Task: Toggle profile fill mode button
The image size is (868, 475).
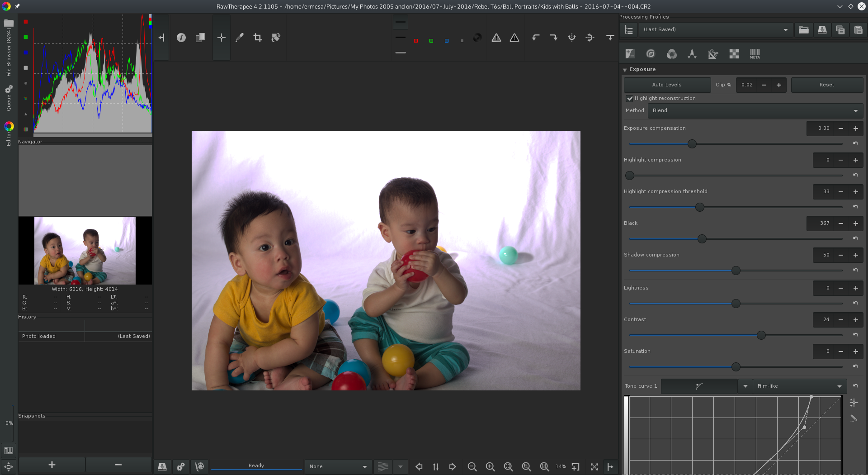Action: (629, 30)
